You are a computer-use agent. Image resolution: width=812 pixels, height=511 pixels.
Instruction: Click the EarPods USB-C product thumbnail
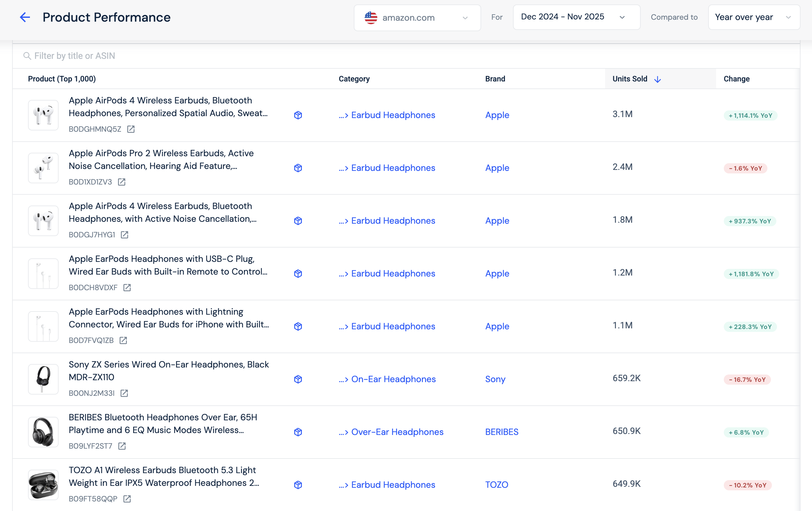(x=43, y=274)
